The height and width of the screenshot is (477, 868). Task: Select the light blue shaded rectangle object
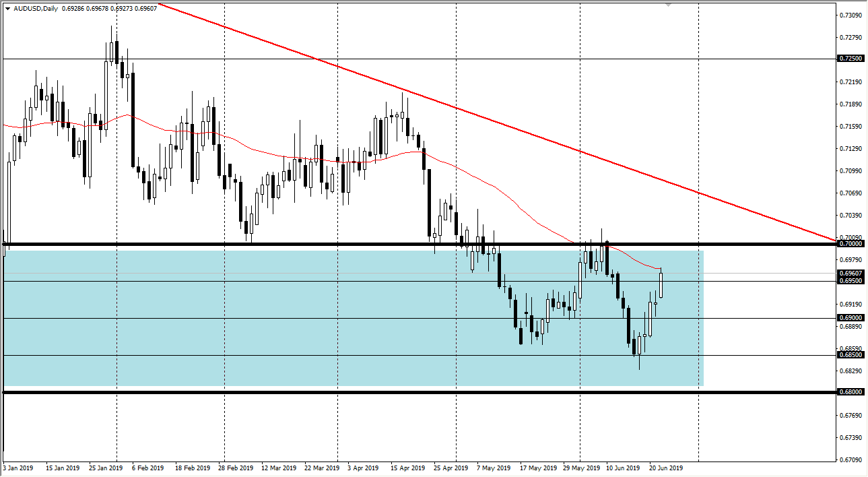[x=353, y=319]
